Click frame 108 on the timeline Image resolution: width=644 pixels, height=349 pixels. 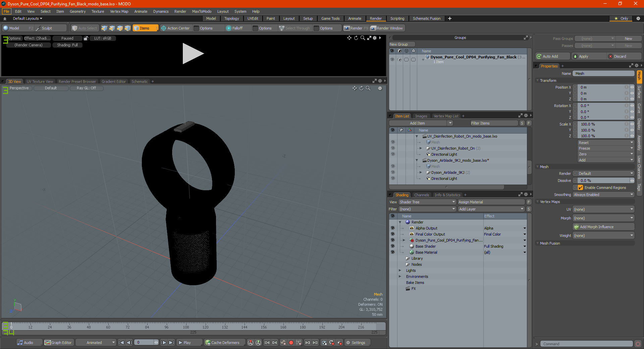[186, 327]
